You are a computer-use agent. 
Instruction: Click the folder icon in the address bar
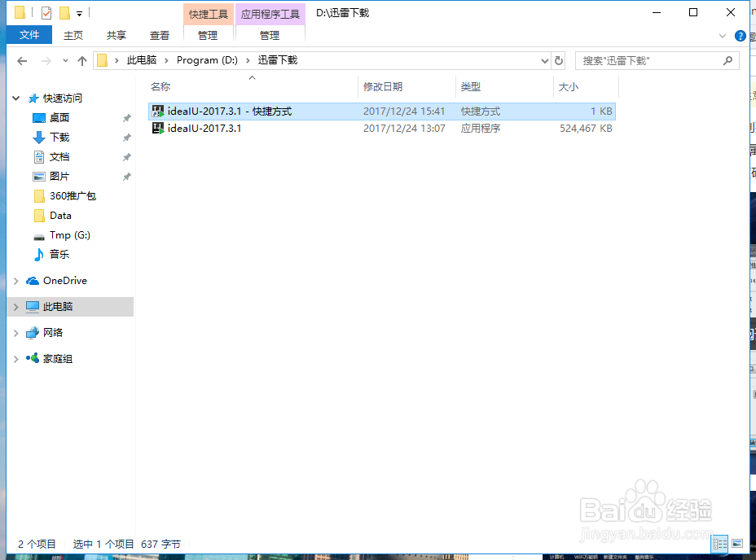pyautogui.click(x=102, y=59)
